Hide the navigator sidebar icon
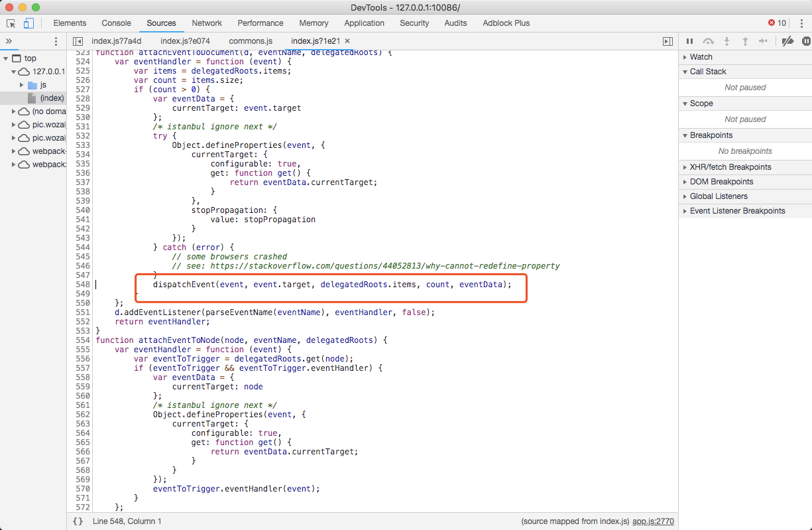This screenshot has width=812, height=530. click(x=78, y=41)
